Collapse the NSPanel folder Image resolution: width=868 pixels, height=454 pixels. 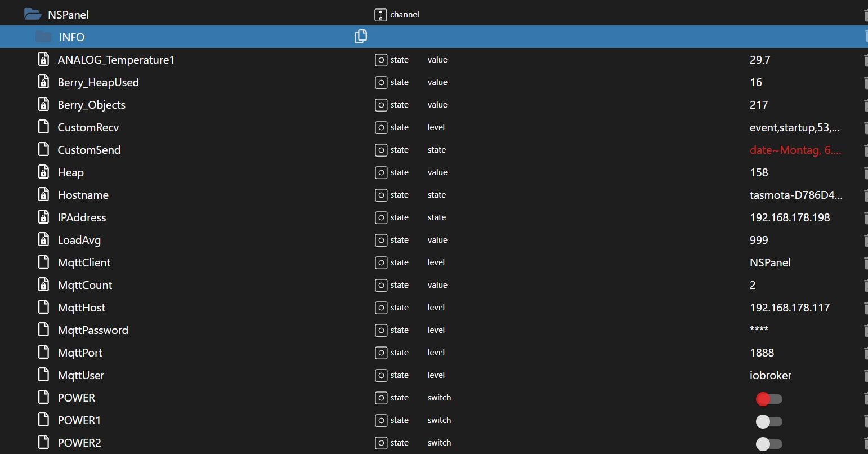point(33,14)
